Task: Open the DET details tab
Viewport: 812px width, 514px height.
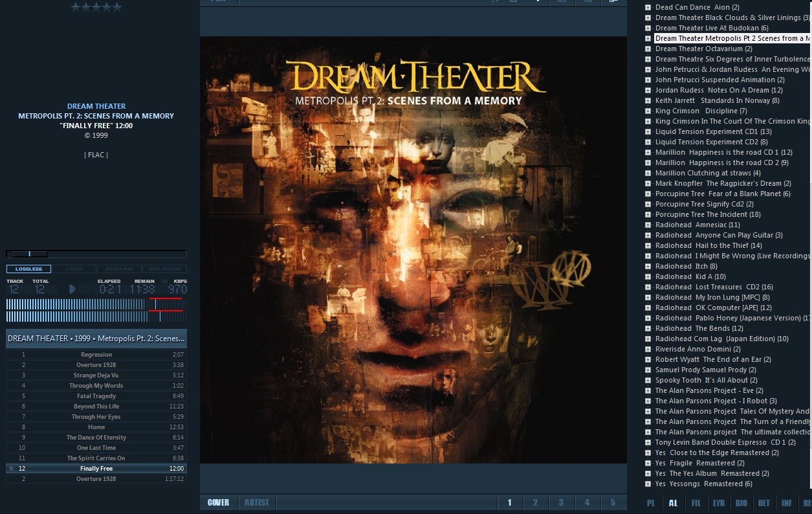Action: [x=764, y=503]
